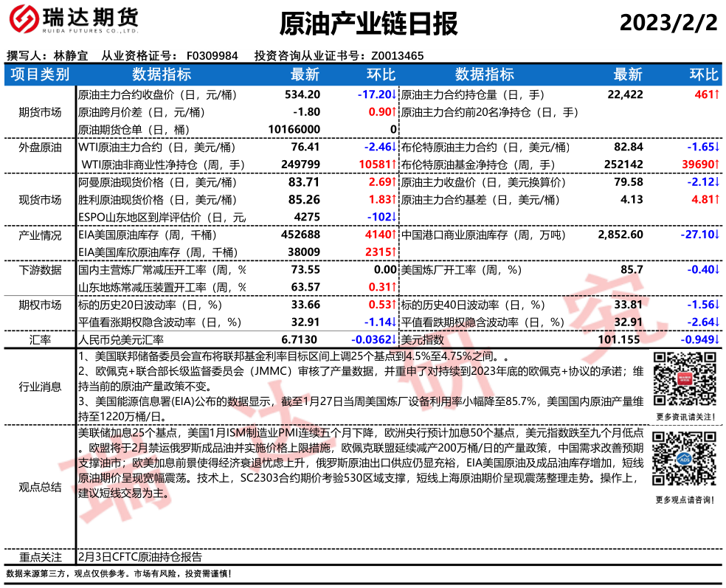This screenshot has height=588, width=726.
Task: Click the 2月3日CFTC原油持仓报告 text
Action: [x=140, y=557]
